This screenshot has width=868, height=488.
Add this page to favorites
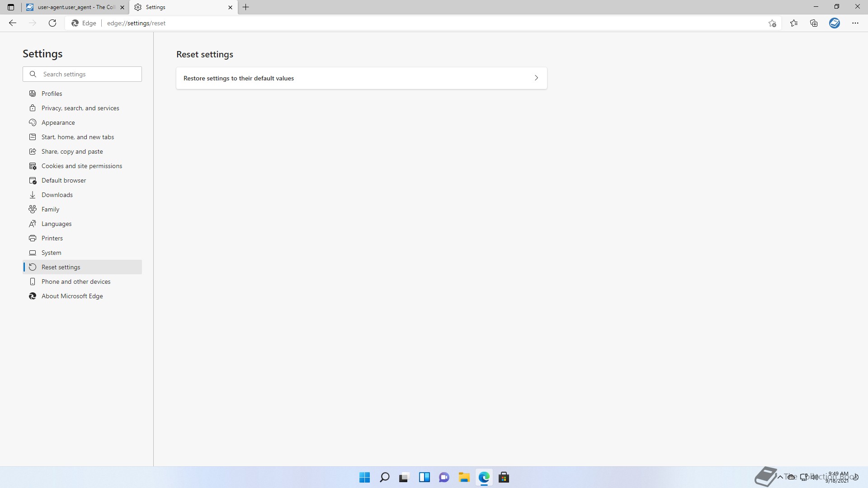pos(772,23)
